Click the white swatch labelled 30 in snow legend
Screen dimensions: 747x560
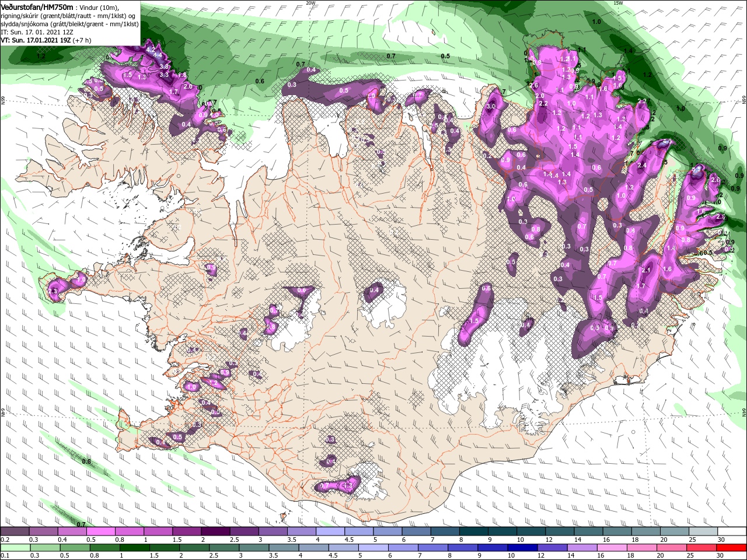pyautogui.click(x=732, y=531)
